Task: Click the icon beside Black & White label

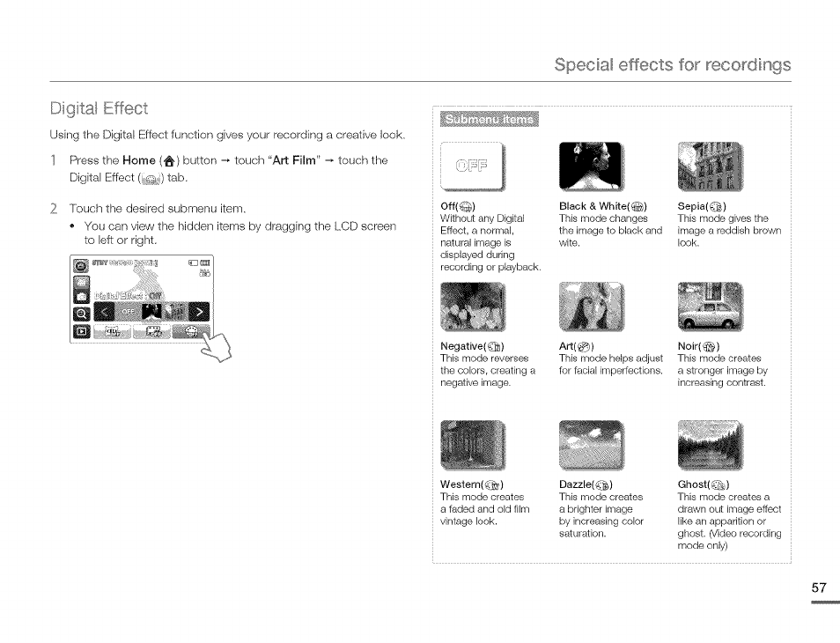Action: click(637, 207)
